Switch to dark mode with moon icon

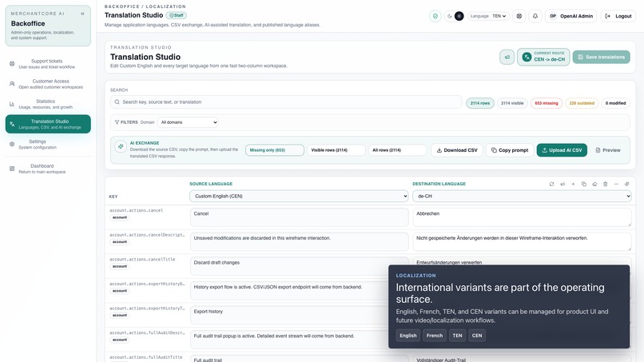pos(450,16)
